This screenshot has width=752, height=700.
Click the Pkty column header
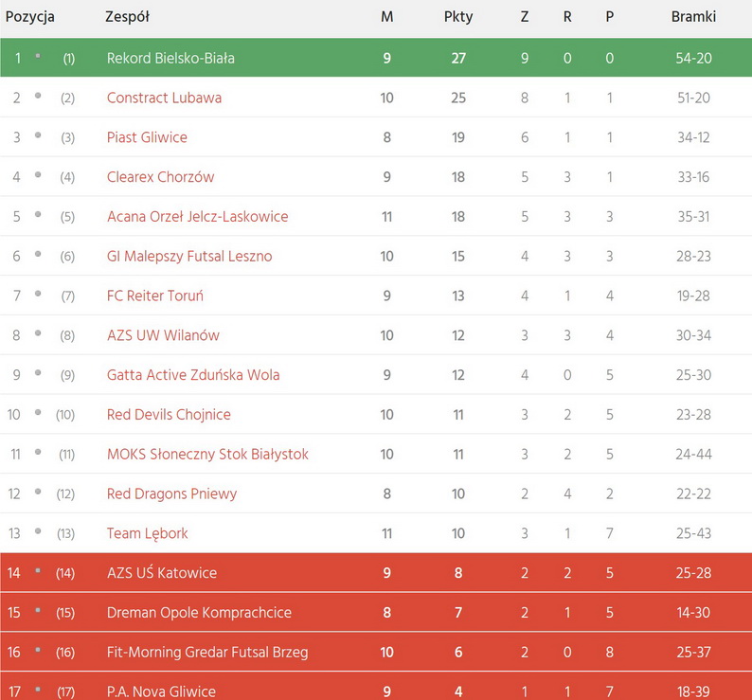pyautogui.click(x=458, y=17)
